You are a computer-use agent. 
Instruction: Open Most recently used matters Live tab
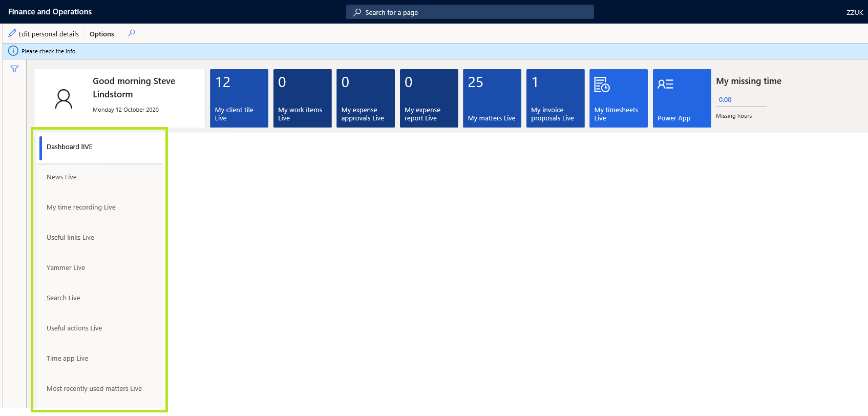tap(101, 389)
